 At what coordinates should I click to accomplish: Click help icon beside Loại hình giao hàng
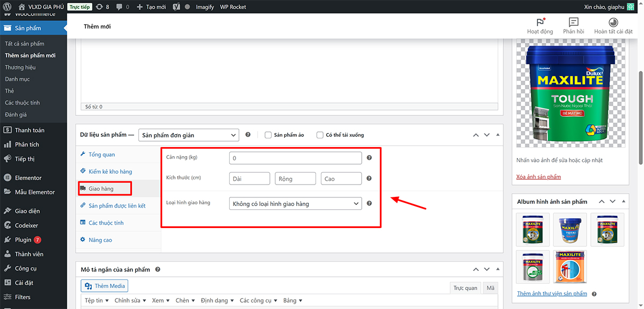click(369, 203)
